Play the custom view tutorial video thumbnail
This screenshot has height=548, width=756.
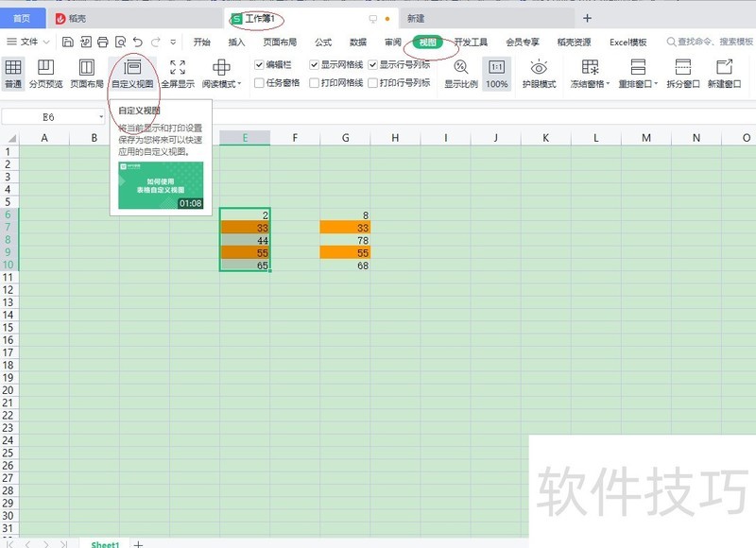pos(161,185)
